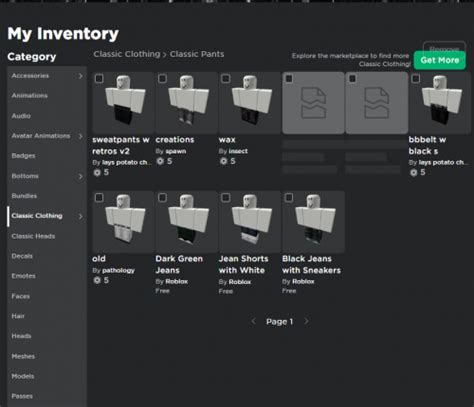Go to the previous inventory page arrow
The width and height of the screenshot is (474, 407).
tap(253, 321)
